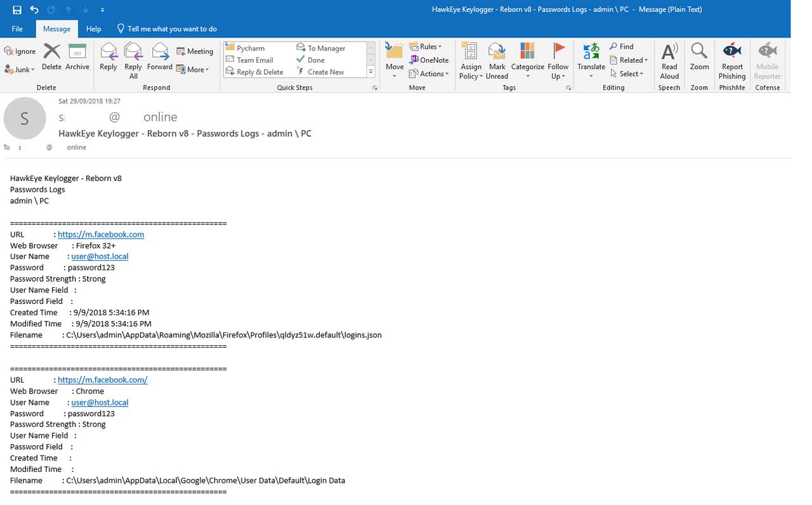Click the Mobile Reporter Cofense icon
This screenshot has height=505, width=812.
[767, 61]
